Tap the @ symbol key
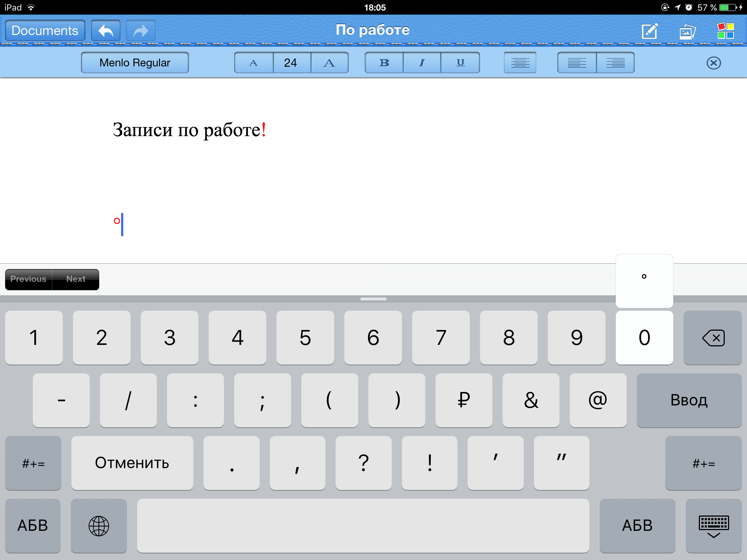The image size is (747, 560). coord(598,400)
